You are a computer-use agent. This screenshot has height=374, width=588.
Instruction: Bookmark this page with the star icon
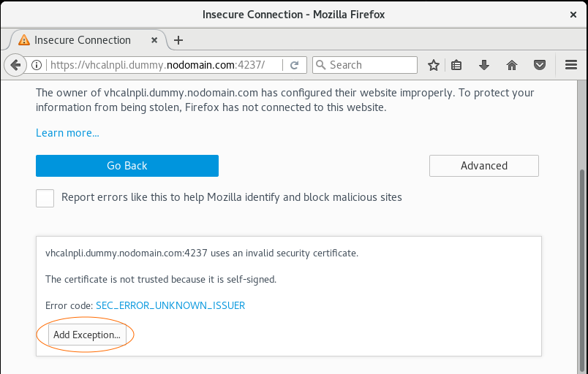pyautogui.click(x=434, y=65)
